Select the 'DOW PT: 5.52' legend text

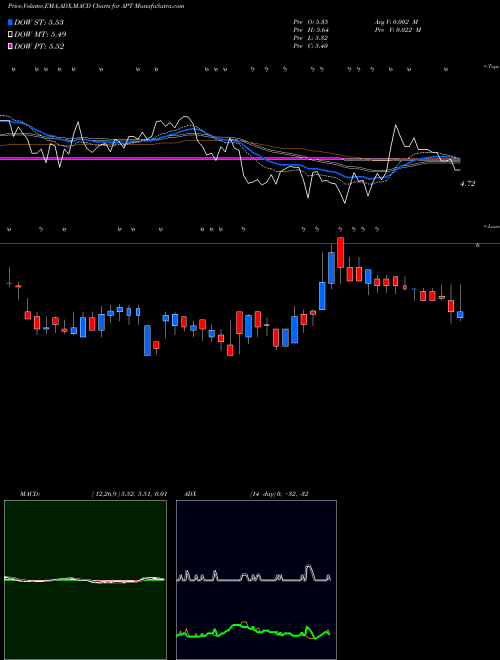[39, 46]
